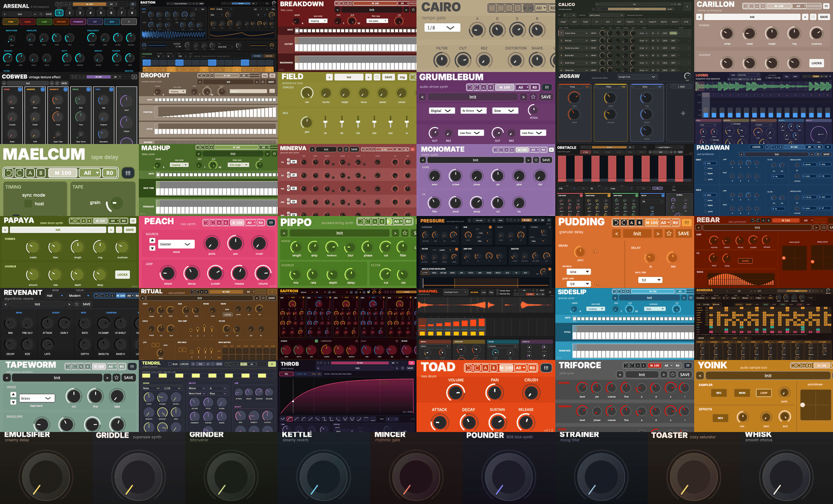Step the Peach wave source up arrow
The height and width of the screenshot is (504, 833).
point(152,240)
